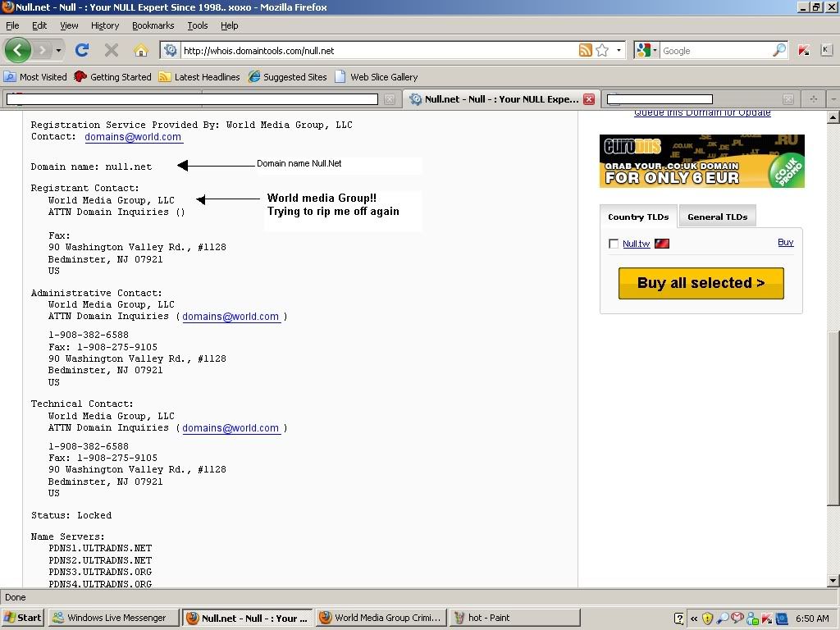Viewport: 840px width, 630px height.
Task: Open the File menu
Action: [x=12, y=25]
